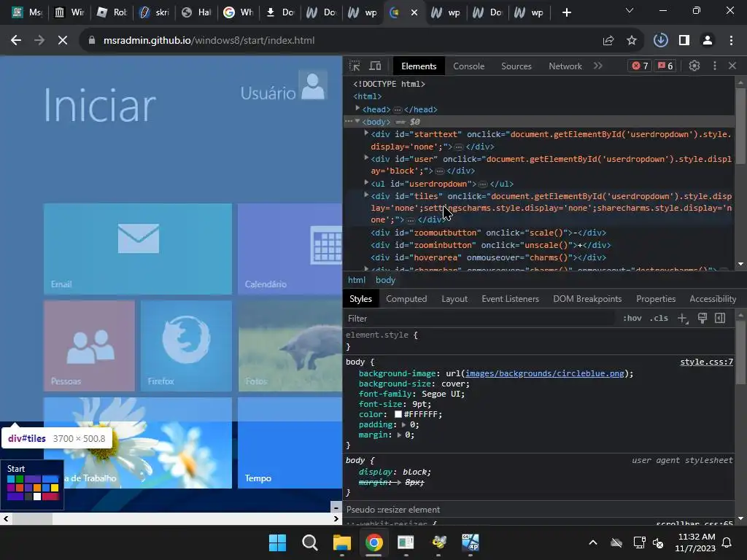Expand the div id="user" node
Viewport: 747px width, 560px height.
(366, 157)
